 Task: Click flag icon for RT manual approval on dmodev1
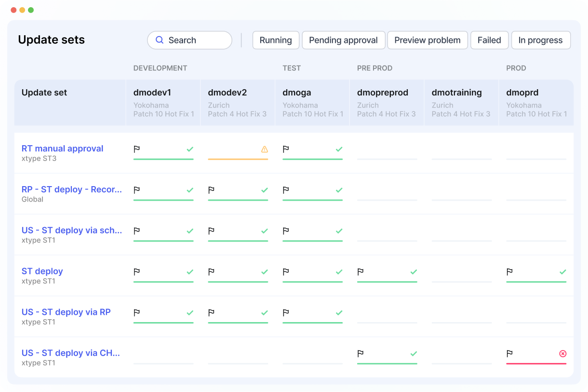(x=137, y=149)
